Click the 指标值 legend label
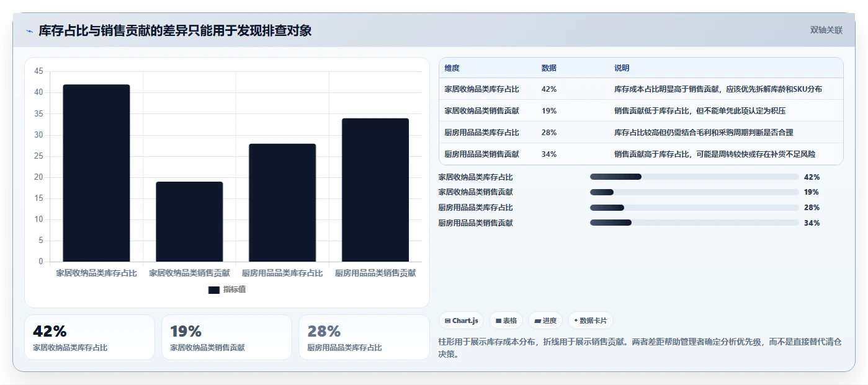This screenshot has width=868, height=385. coord(235,290)
